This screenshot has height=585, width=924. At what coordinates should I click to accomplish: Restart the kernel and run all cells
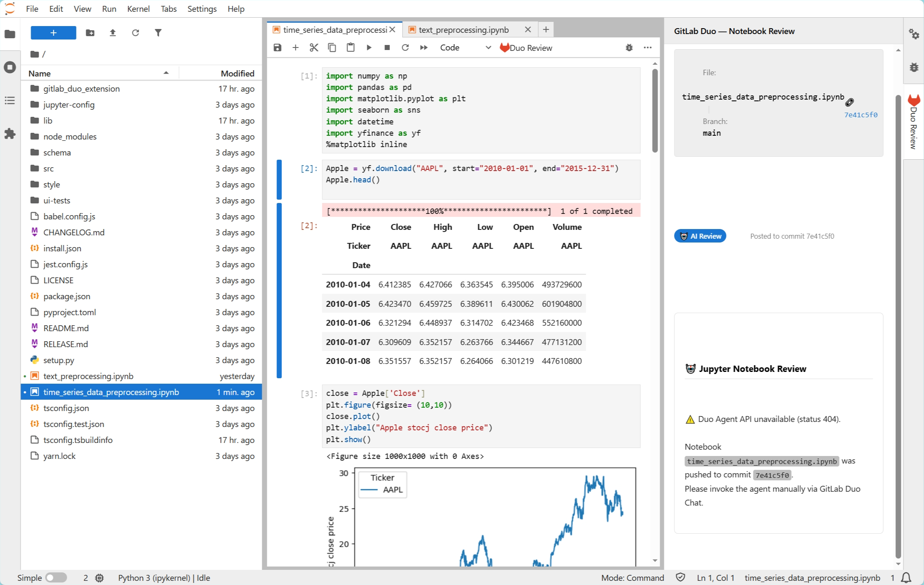point(424,47)
